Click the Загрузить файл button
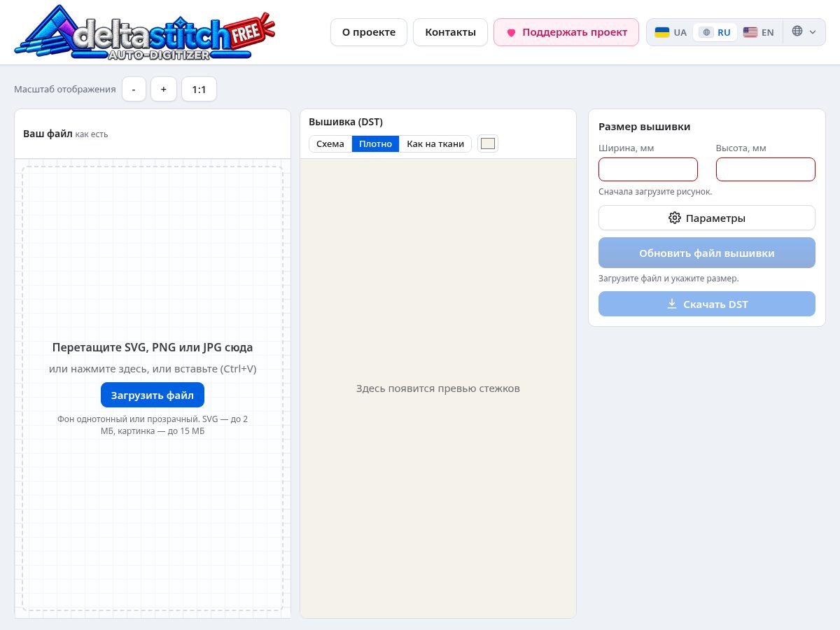The height and width of the screenshot is (630, 840). 153,395
